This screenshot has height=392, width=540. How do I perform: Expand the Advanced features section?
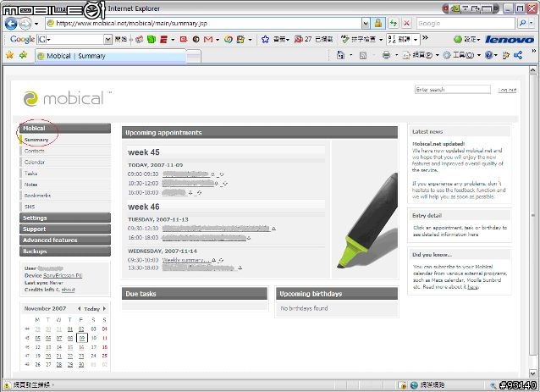(65, 240)
